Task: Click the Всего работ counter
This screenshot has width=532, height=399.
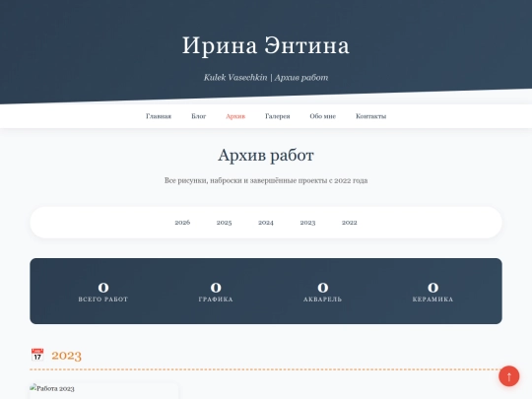Action: pyautogui.click(x=103, y=292)
